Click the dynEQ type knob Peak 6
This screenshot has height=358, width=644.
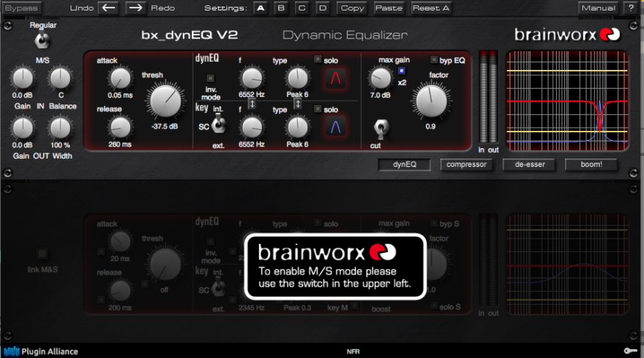297,78
